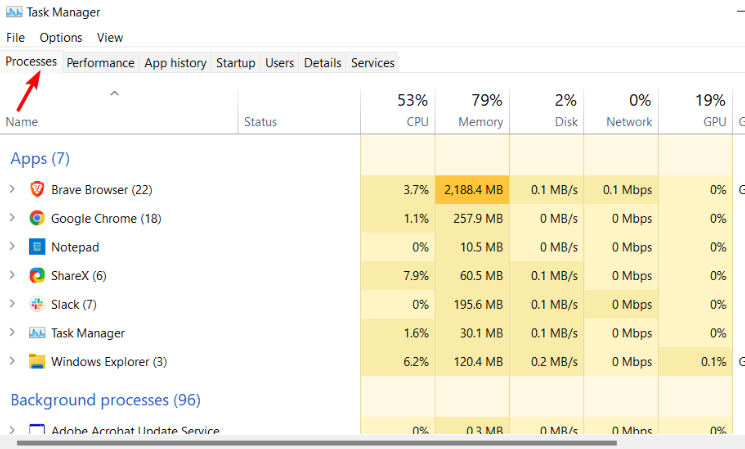Viewport: 745px width, 449px height.
Task: Open the View menu
Action: (110, 38)
